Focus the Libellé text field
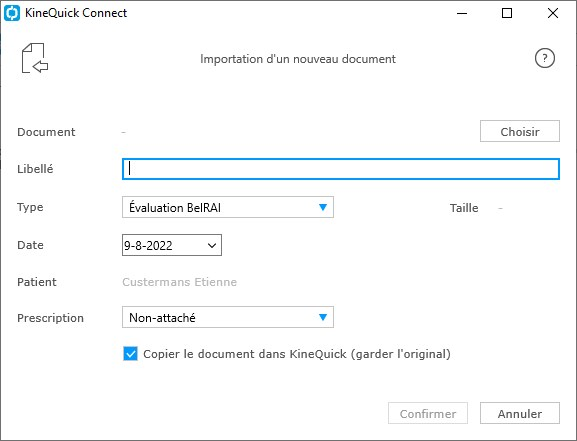Screen dimensions: 577x441 click(341, 169)
